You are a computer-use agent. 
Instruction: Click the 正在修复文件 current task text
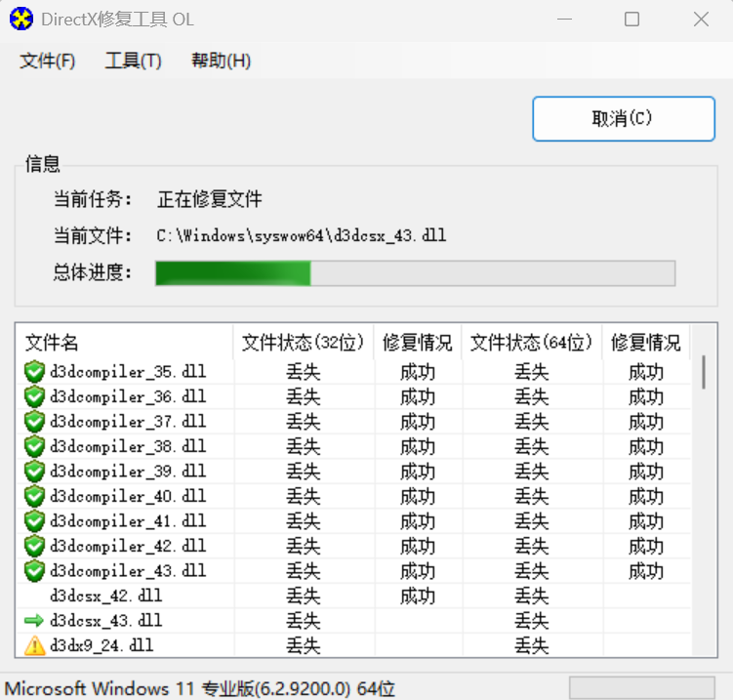point(210,200)
